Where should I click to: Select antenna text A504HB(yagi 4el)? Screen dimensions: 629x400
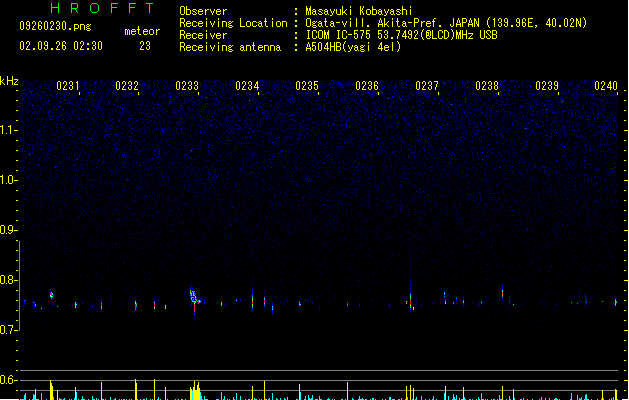[x=353, y=47]
